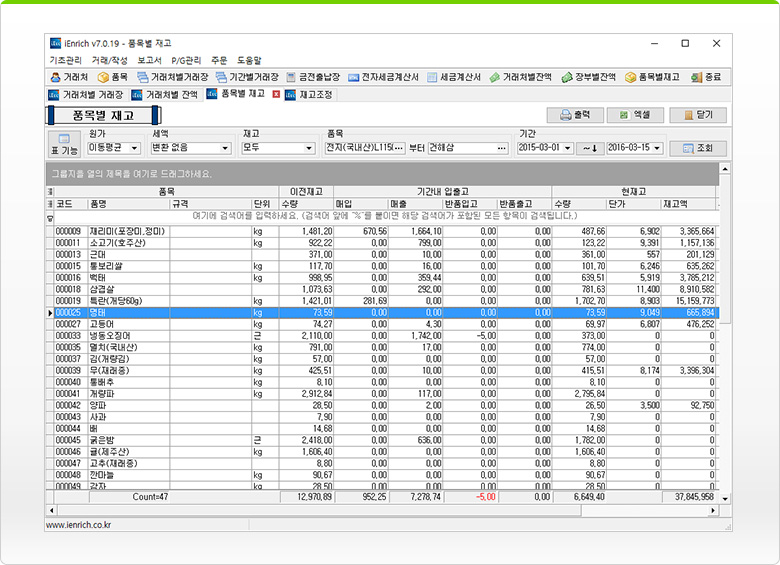Sort by the 재고액 column header

pyautogui.click(x=688, y=204)
